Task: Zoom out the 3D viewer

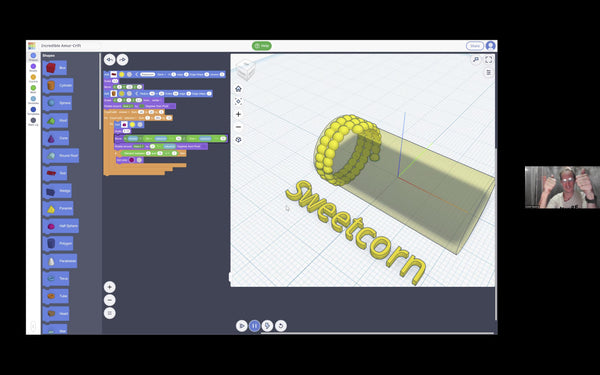Action: pyautogui.click(x=238, y=127)
